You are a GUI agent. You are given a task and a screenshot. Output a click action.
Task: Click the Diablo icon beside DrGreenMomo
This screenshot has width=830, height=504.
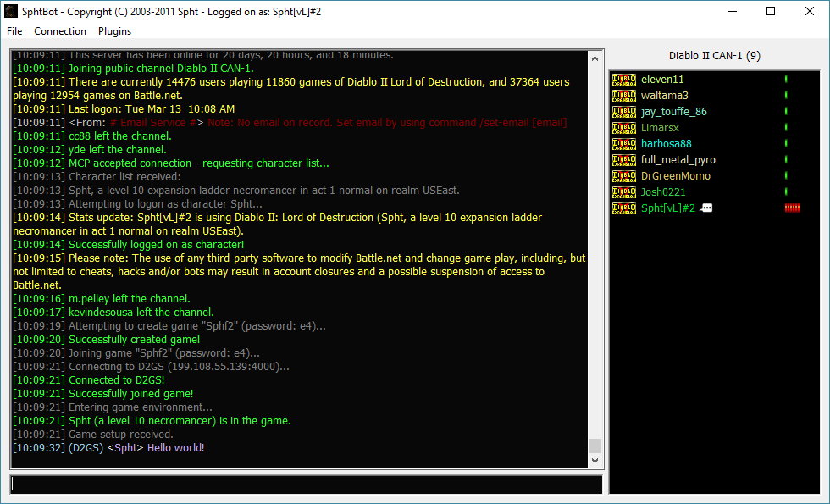click(x=624, y=176)
